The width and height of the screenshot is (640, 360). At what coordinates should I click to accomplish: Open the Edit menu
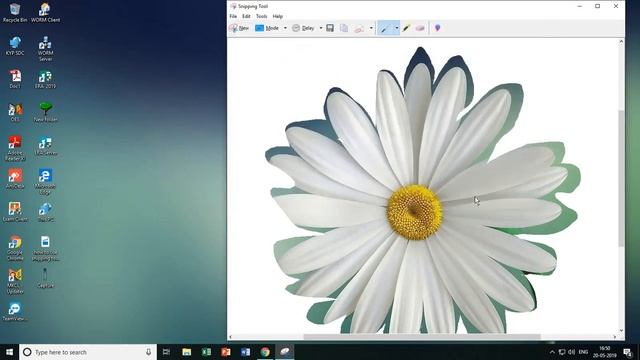coord(246,16)
